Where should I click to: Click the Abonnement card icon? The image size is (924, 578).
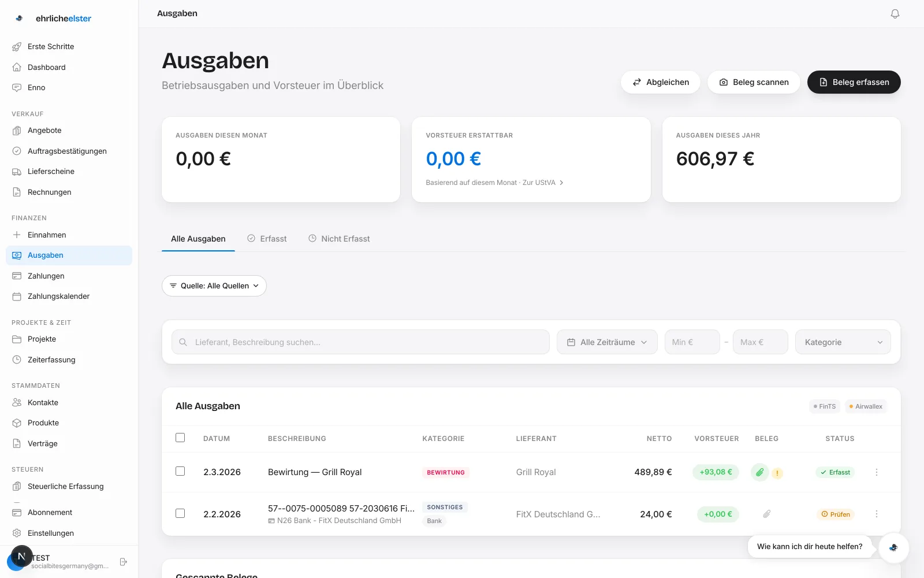coord(17,512)
